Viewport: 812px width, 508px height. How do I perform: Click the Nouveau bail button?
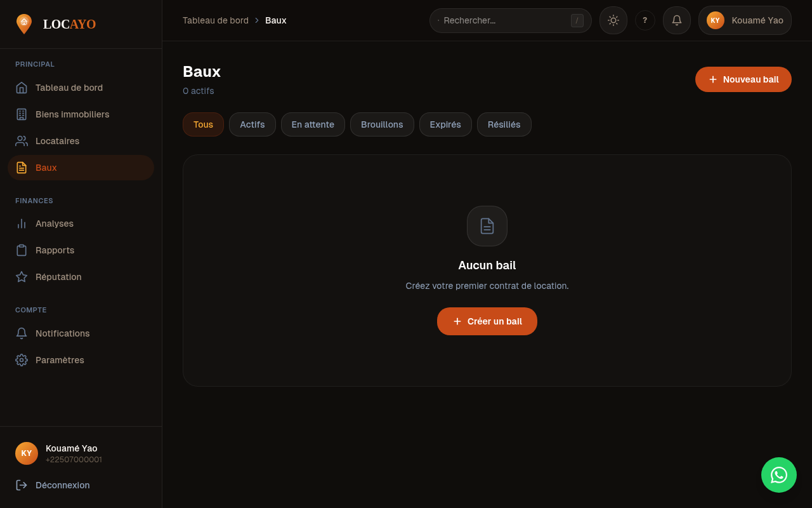pos(743,79)
